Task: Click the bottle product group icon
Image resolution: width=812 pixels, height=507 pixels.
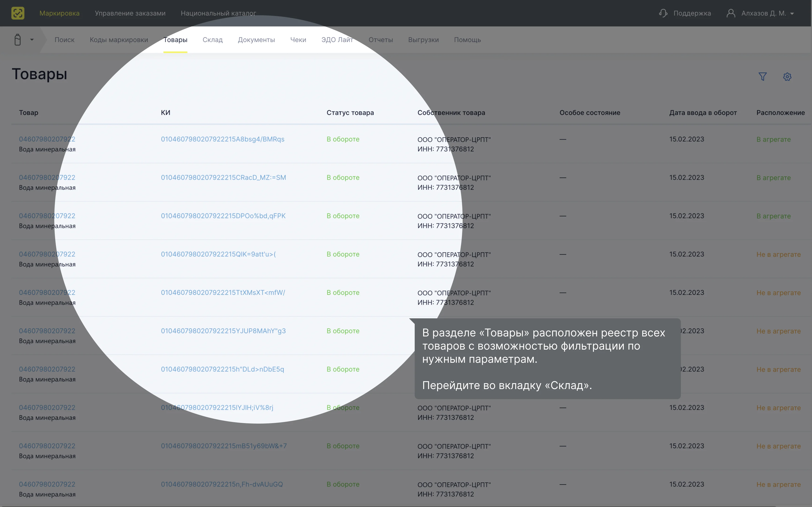Action: point(18,39)
